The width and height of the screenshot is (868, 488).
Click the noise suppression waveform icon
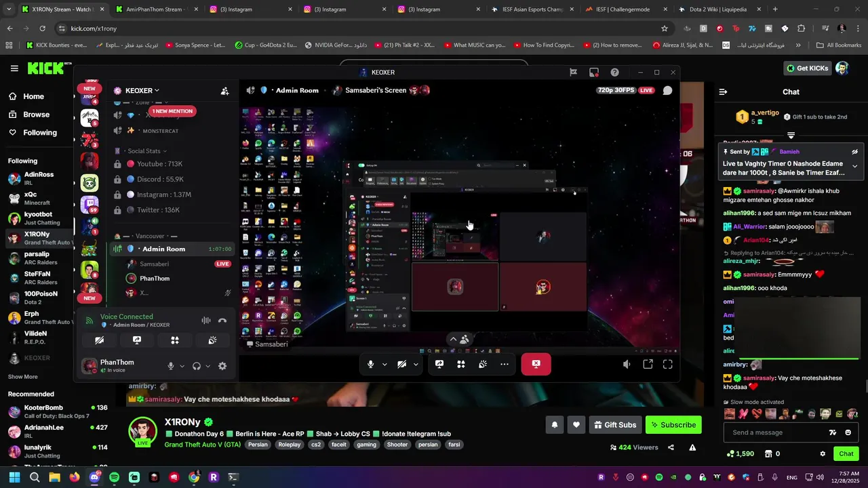tap(206, 321)
